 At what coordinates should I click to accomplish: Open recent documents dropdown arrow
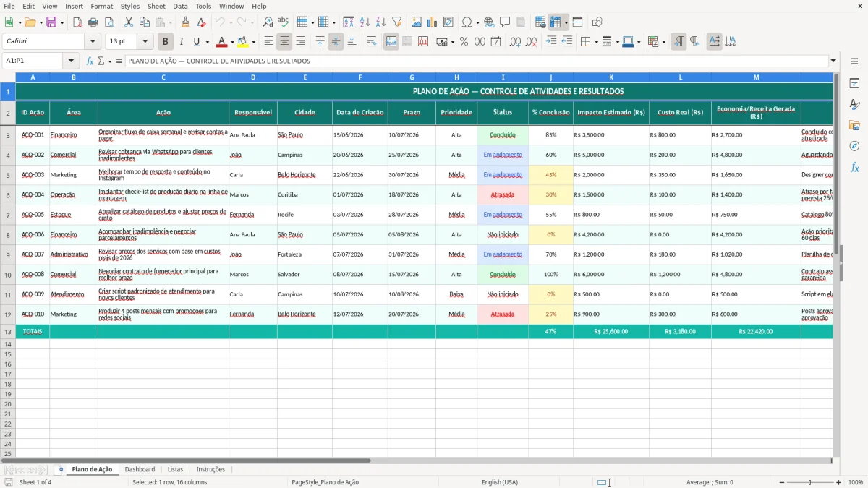tap(40, 22)
